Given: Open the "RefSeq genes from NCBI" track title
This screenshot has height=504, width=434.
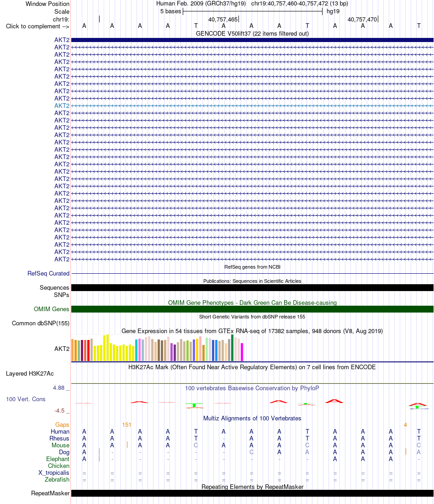Looking at the screenshot, I should 252,267.
